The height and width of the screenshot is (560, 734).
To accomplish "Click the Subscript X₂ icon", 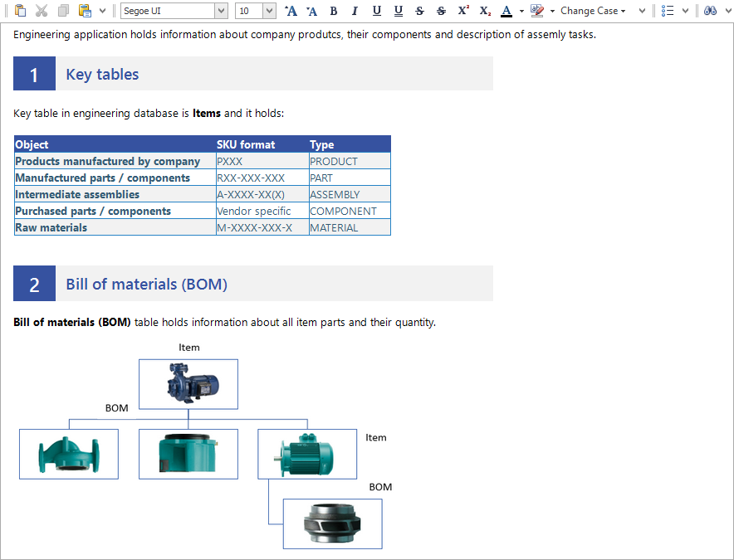I will click(485, 11).
